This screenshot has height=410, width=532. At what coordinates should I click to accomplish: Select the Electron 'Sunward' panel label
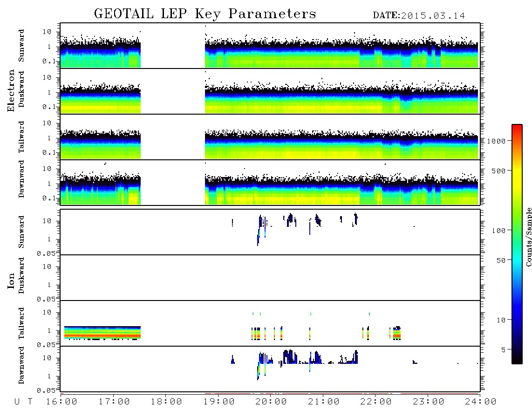click(21, 46)
